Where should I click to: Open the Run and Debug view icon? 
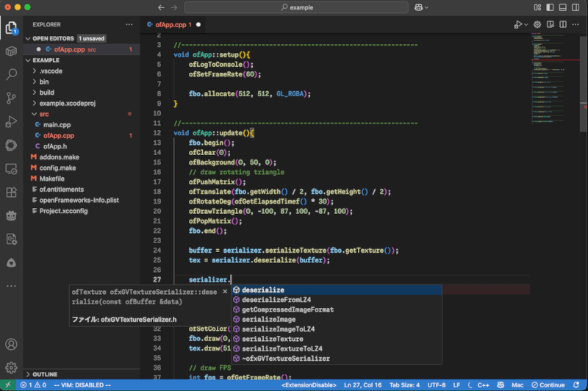point(11,121)
